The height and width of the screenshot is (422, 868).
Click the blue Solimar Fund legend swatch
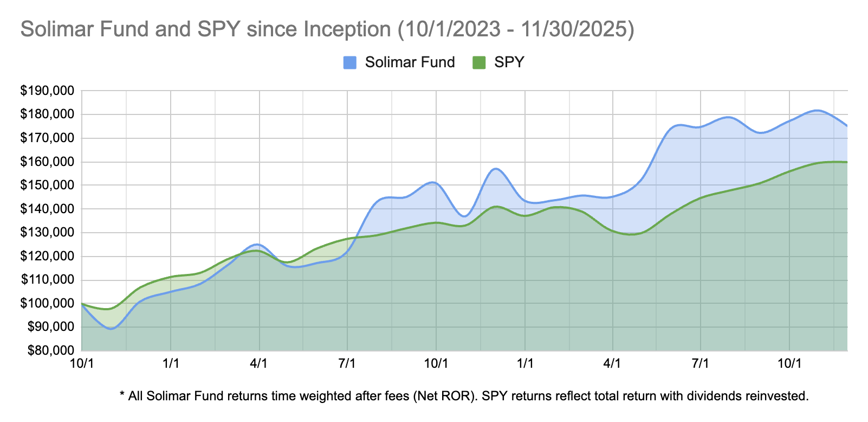click(350, 62)
